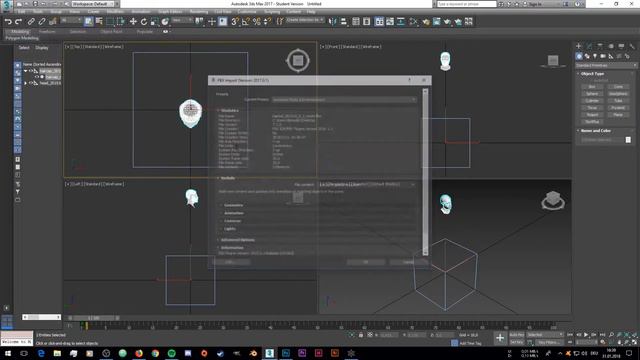Activate the Select Object tool
The image size is (640, 360).
89,22
